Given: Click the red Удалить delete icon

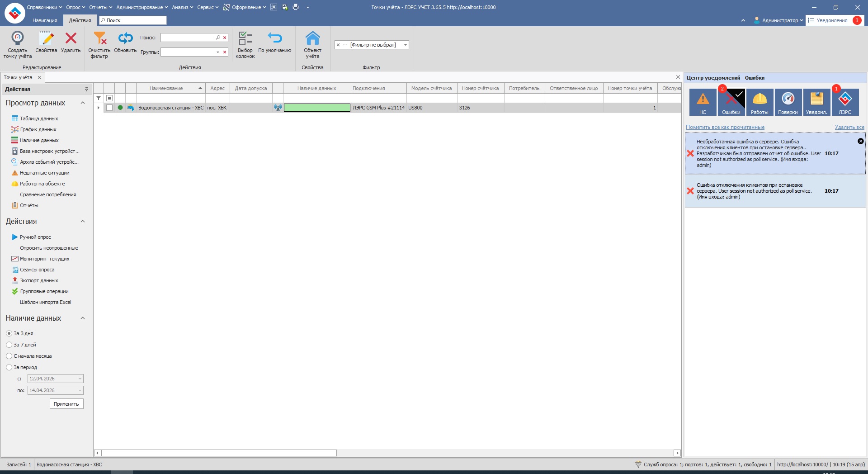Looking at the screenshot, I should [x=71, y=38].
